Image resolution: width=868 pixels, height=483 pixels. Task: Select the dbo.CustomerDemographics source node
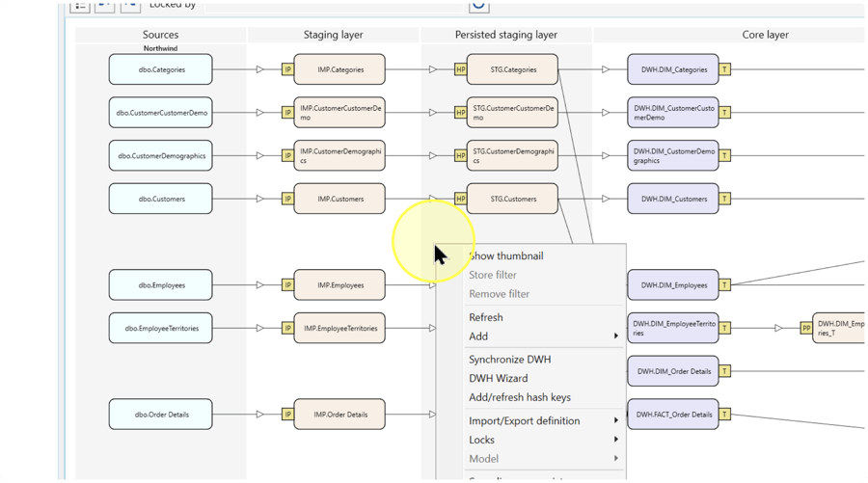pyautogui.click(x=160, y=156)
